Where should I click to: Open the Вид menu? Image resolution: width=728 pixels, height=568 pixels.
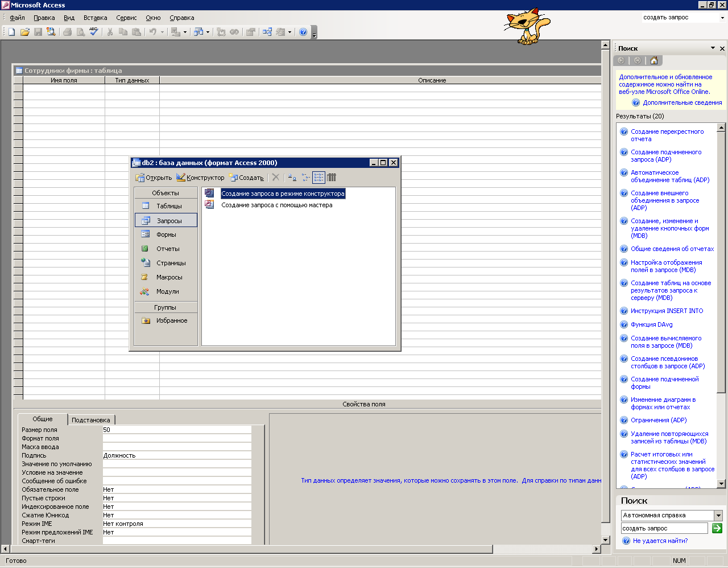click(x=69, y=18)
